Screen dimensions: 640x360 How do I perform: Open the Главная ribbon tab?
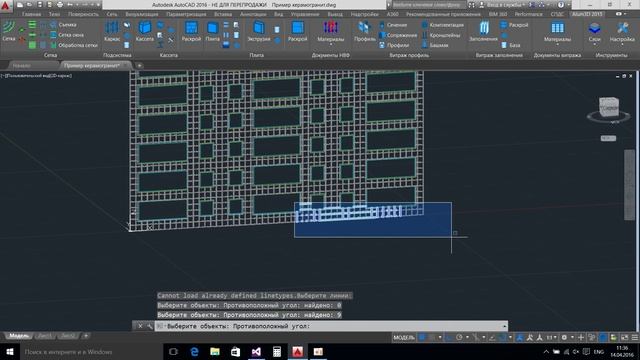click(x=31, y=14)
